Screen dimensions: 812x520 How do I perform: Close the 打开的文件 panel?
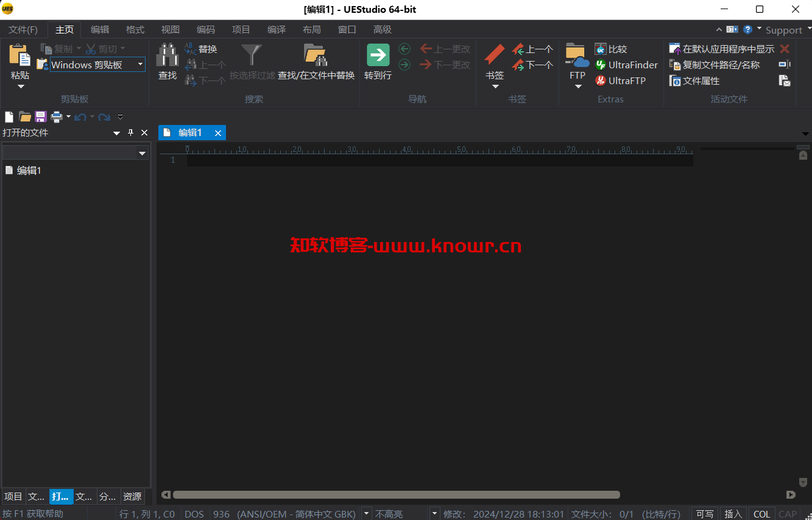point(144,133)
